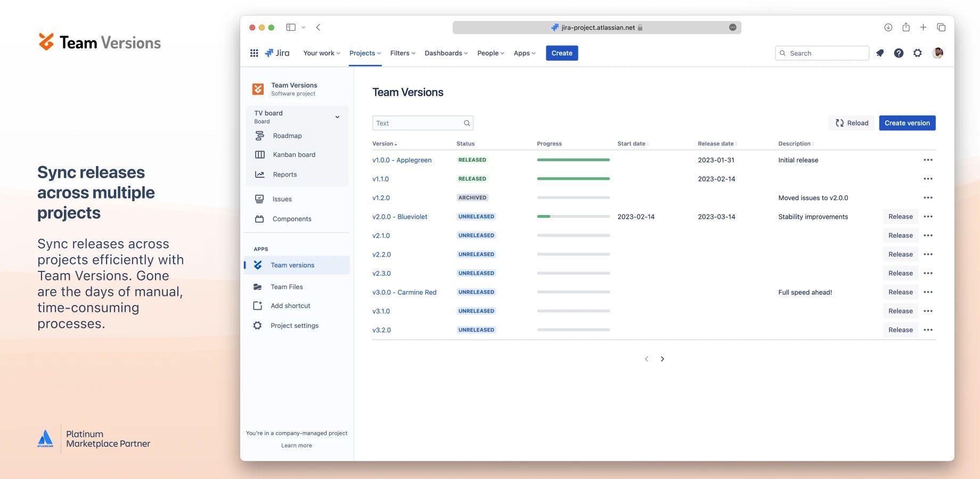This screenshot has width=980, height=479.
Task: Open notifications bell icon
Action: point(880,53)
